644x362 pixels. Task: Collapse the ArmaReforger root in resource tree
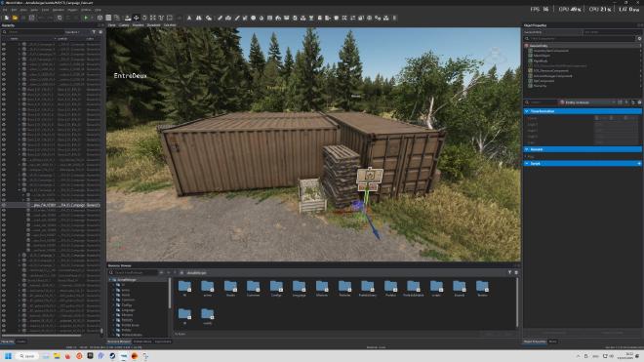pyautogui.click(x=110, y=280)
